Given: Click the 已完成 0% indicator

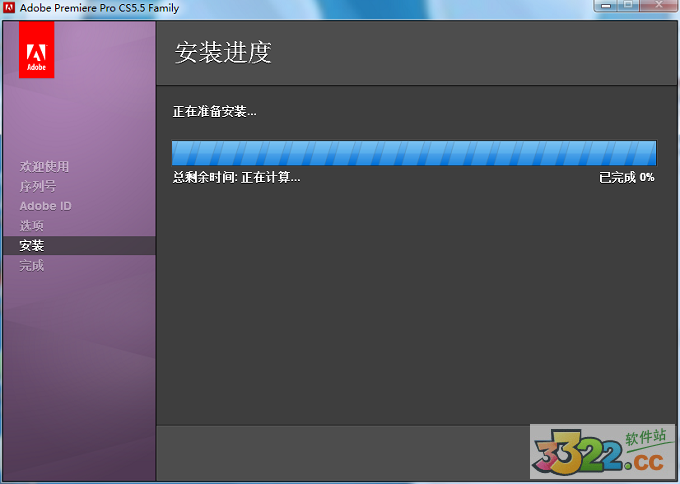Looking at the screenshot, I should tap(627, 177).
